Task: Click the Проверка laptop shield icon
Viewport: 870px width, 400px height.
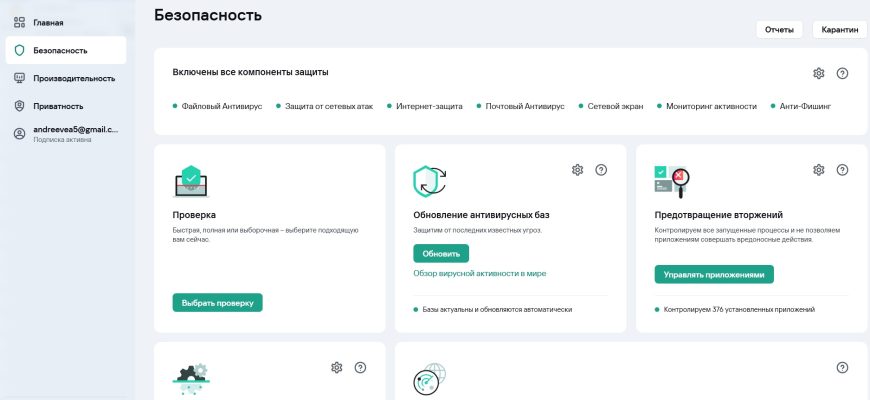Action: coord(191,182)
